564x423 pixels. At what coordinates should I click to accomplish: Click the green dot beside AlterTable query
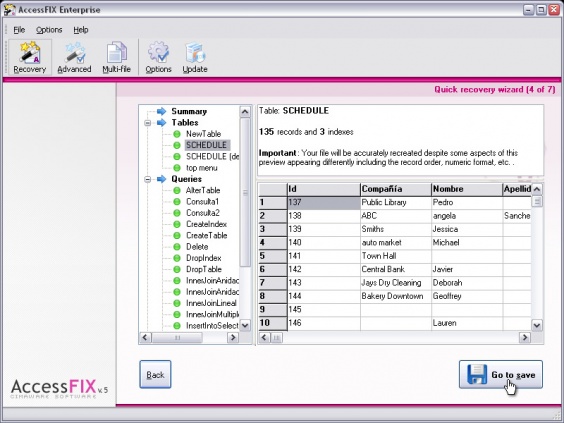click(177, 191)
